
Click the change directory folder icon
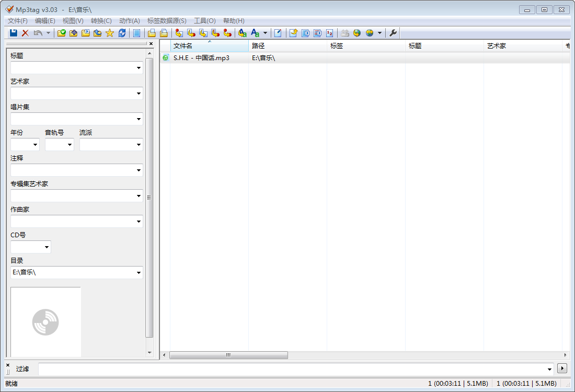tap(62, 33)
